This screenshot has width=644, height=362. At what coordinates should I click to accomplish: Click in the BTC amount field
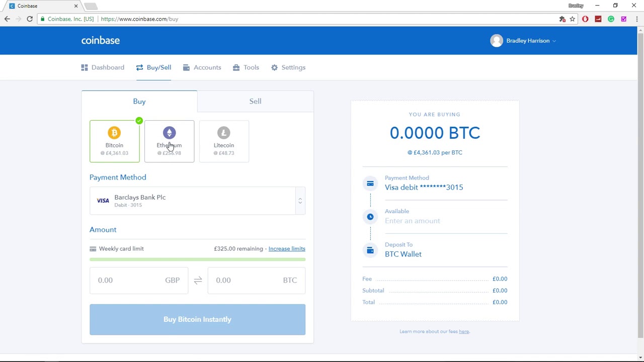[x=256, y=280]
